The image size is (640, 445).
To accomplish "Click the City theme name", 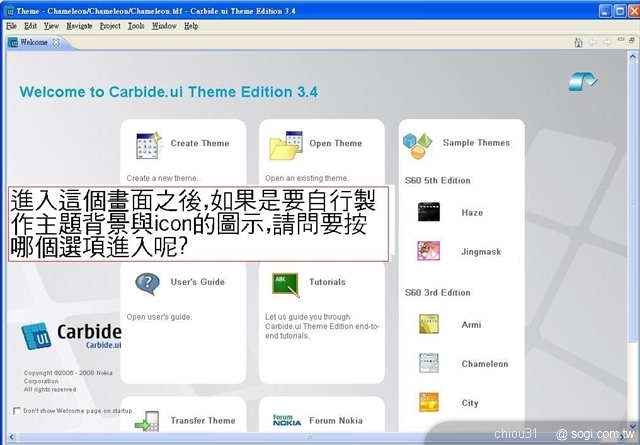I will pos(470,403).
